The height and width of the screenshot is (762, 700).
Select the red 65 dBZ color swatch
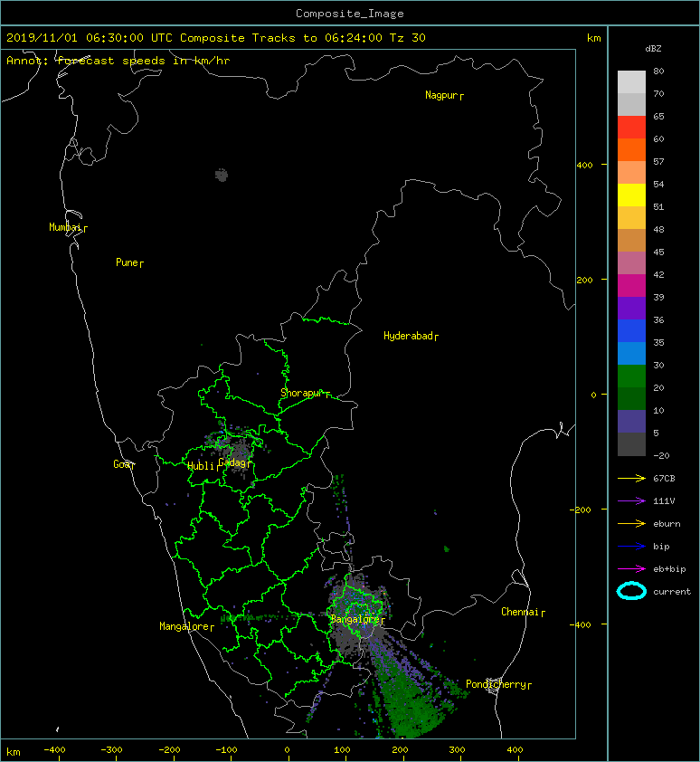tap(631, 127)
